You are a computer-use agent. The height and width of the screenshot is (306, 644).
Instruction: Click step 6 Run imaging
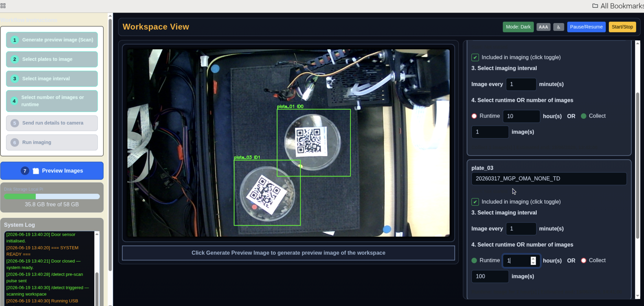pyautogui.click(x=52, y=142)
